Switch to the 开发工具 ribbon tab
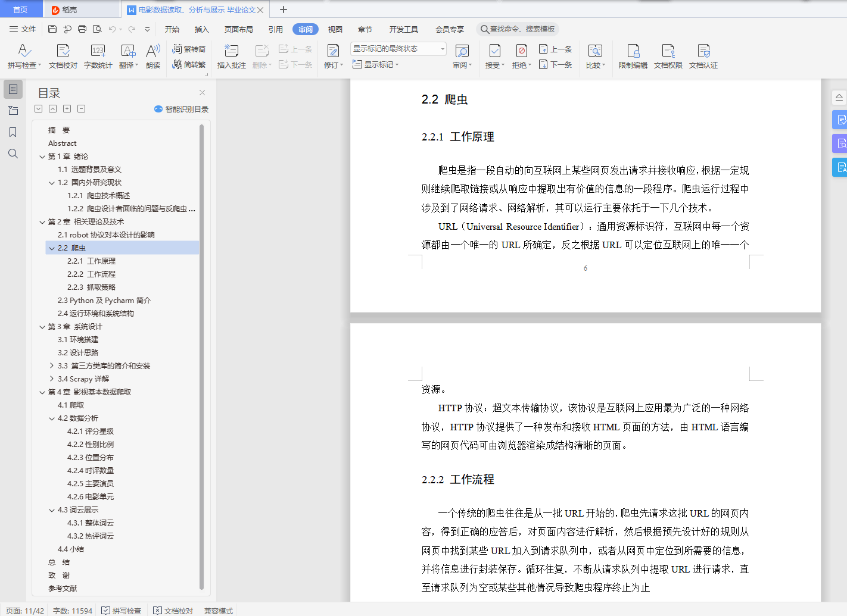 tap(404, 29)
